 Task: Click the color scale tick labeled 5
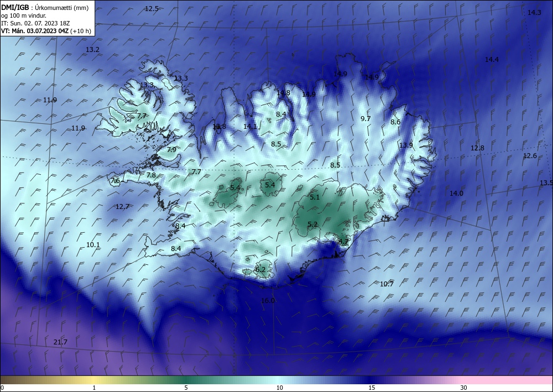[186, 388]
